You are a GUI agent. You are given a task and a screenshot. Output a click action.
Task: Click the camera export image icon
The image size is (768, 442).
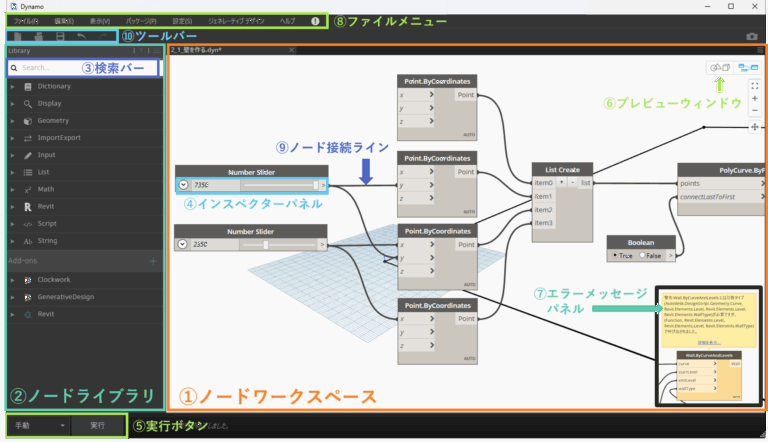(752, 36)
